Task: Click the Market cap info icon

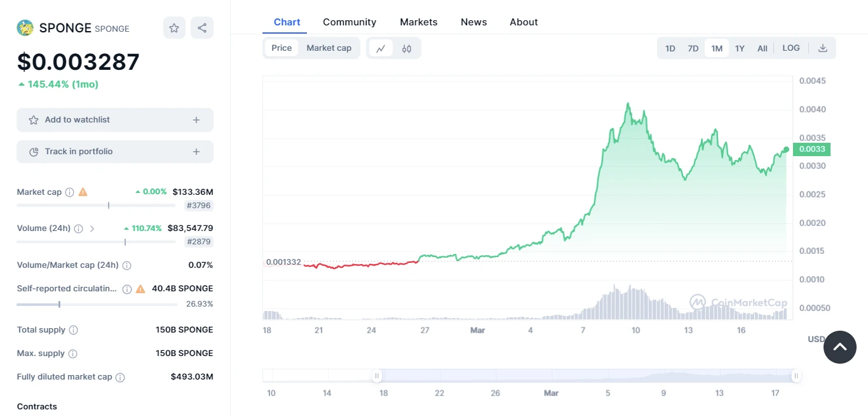Action: (70, 192)
